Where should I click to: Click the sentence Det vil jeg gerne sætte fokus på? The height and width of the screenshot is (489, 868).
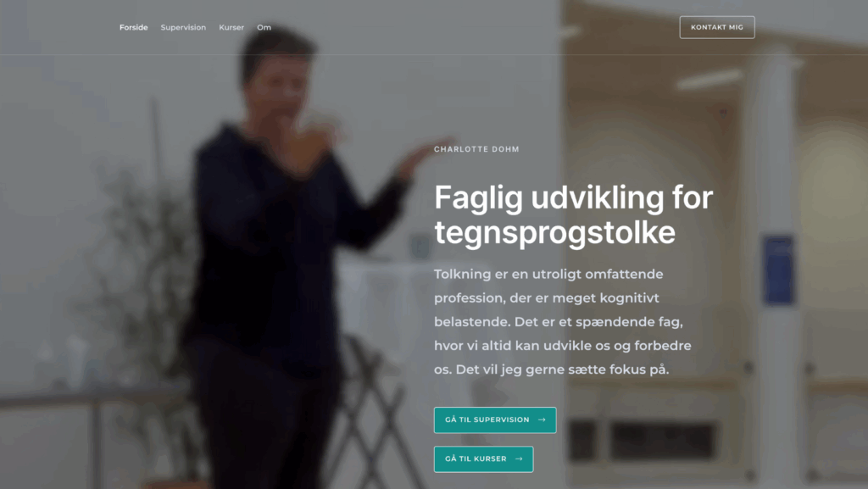563,370
